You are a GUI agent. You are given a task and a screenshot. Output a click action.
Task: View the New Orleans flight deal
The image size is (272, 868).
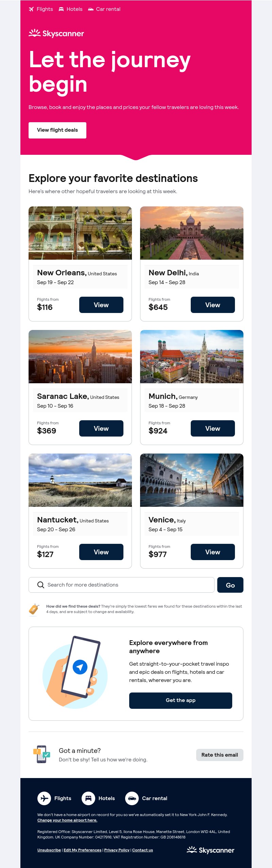click(x=101, y=305)
